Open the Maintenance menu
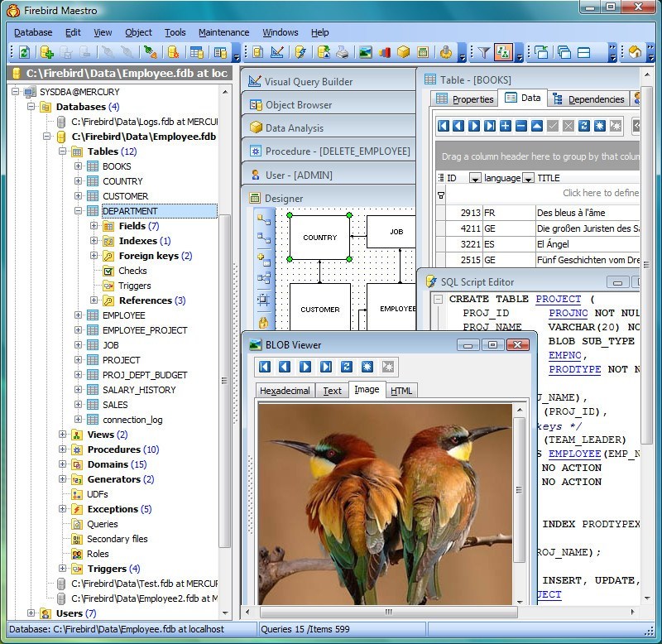 point(223,32)
